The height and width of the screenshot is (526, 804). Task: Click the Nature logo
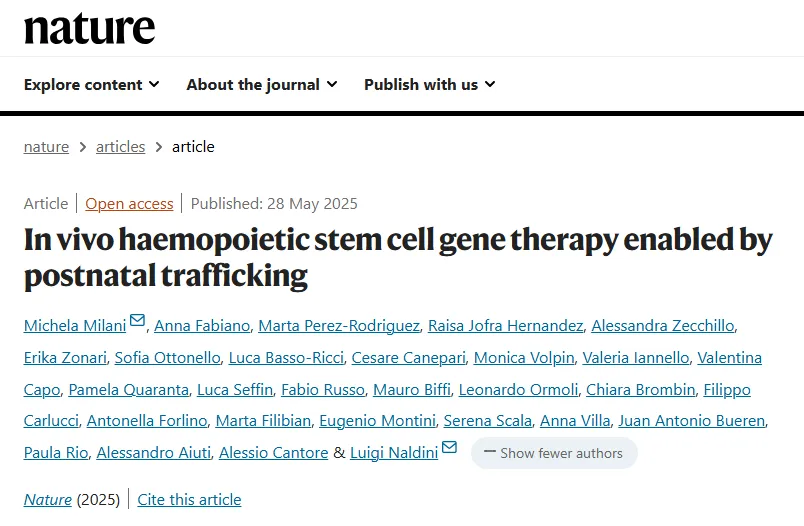tap(89, 28)
